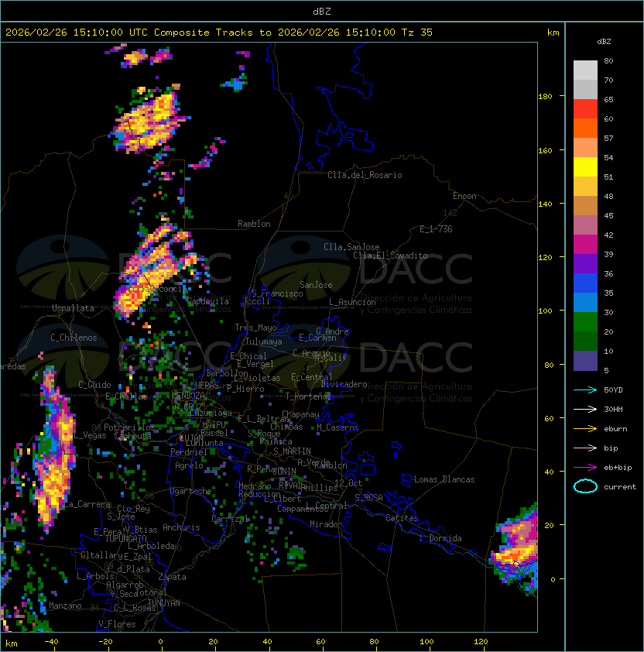Pick the red 60-65 dBZ swatch

[585, 109]
